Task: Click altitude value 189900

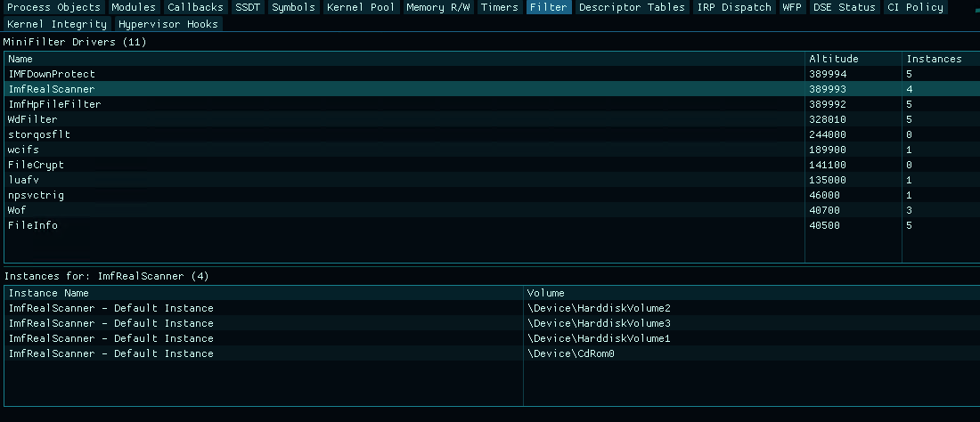Action: (x=828, y=150)
